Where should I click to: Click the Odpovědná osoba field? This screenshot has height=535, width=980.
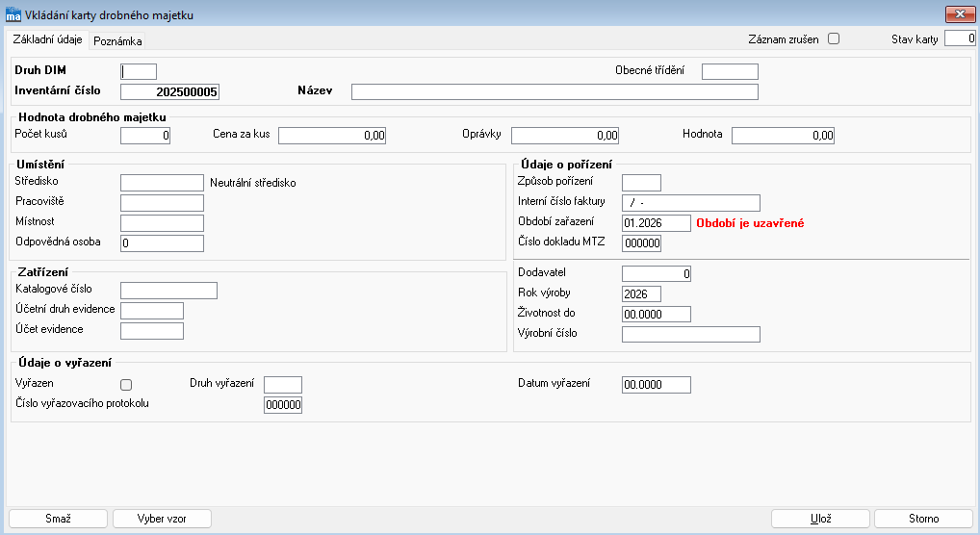click(x=162, y=243)
